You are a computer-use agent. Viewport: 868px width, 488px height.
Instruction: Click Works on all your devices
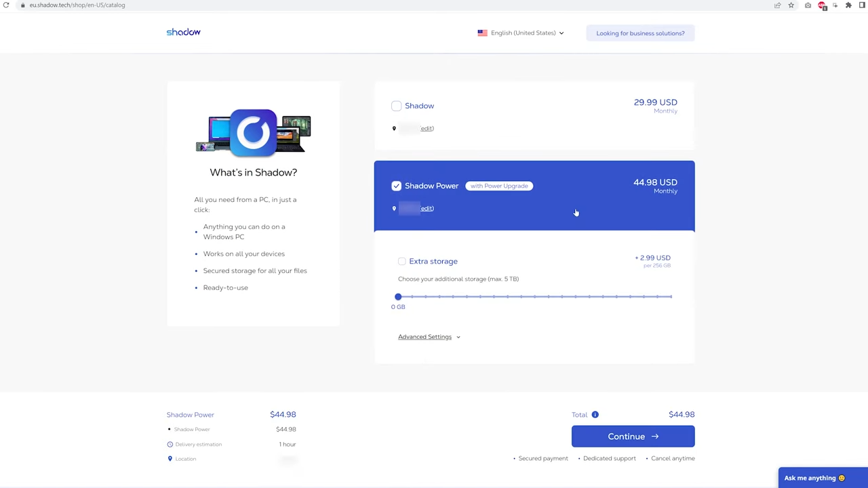[x=244, y=253]
